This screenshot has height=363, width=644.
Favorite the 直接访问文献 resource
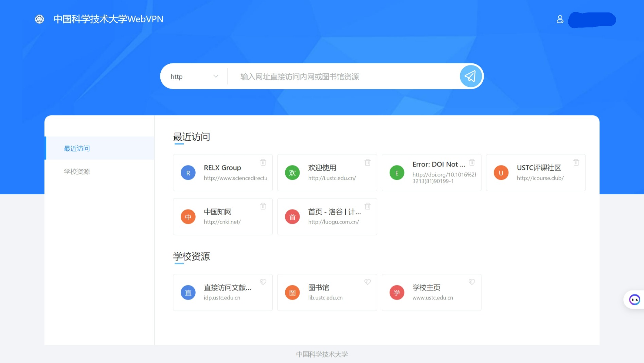[x=263, y=282]
